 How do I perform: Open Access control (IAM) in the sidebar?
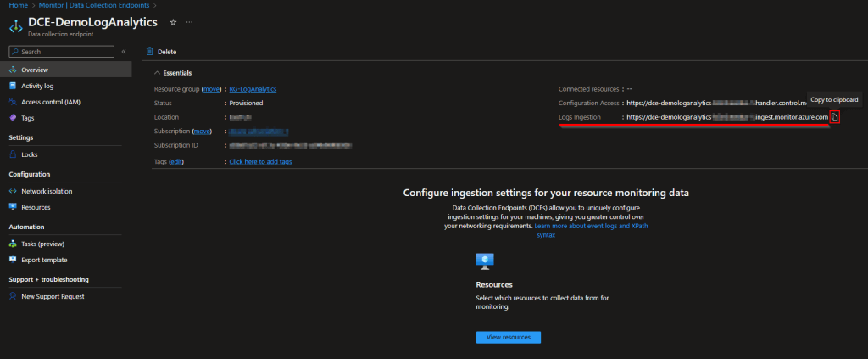coord(49,102)
